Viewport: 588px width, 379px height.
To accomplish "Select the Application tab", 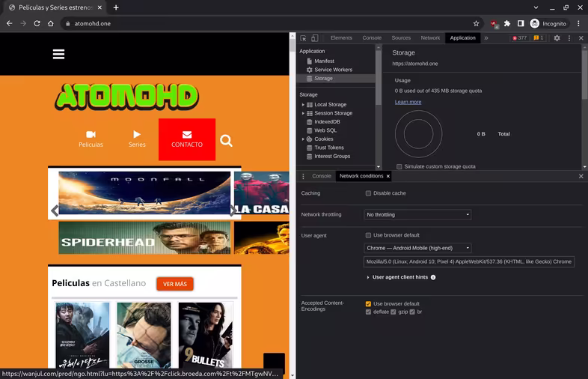I will 462,38.
